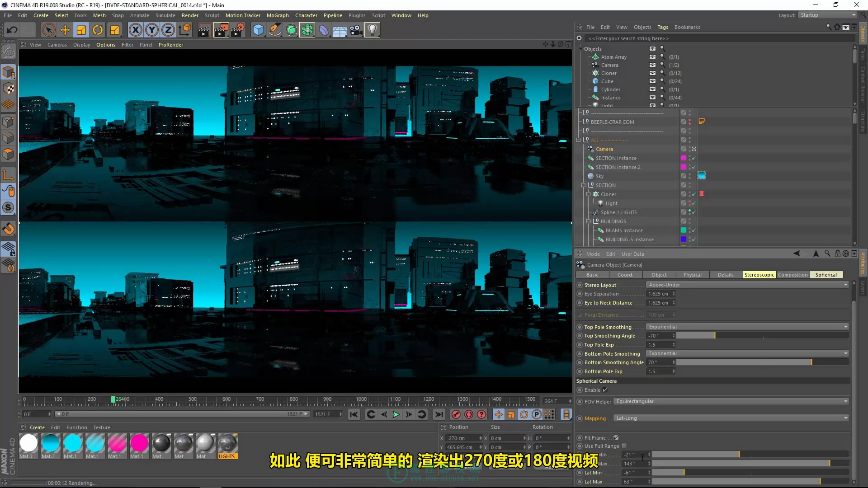Open the Top Pole Smoothing dropdown

coord(747,327)
